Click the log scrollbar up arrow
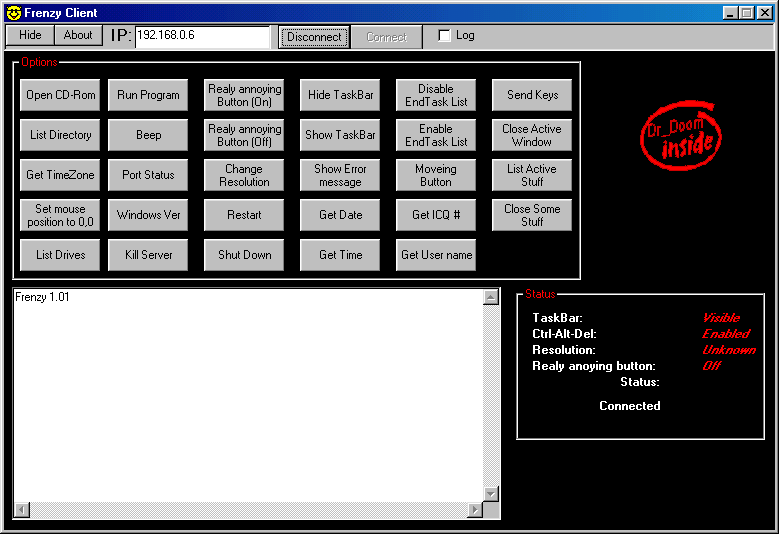 [x=490, y=297]
